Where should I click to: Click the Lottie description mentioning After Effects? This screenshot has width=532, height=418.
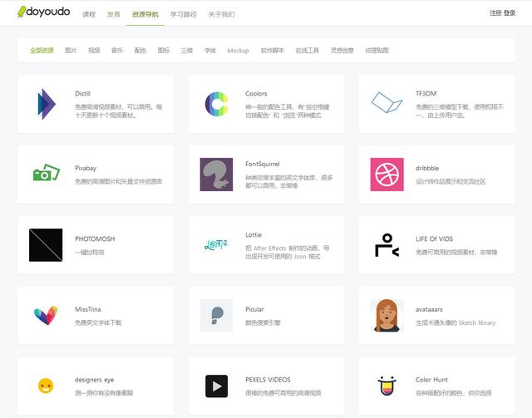click(288, 253)
